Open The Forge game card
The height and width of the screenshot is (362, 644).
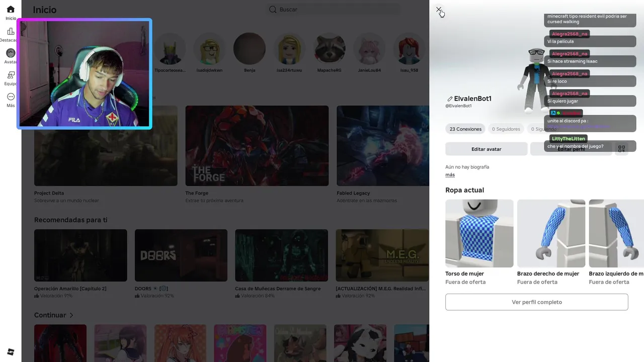[x=257, y=154]
